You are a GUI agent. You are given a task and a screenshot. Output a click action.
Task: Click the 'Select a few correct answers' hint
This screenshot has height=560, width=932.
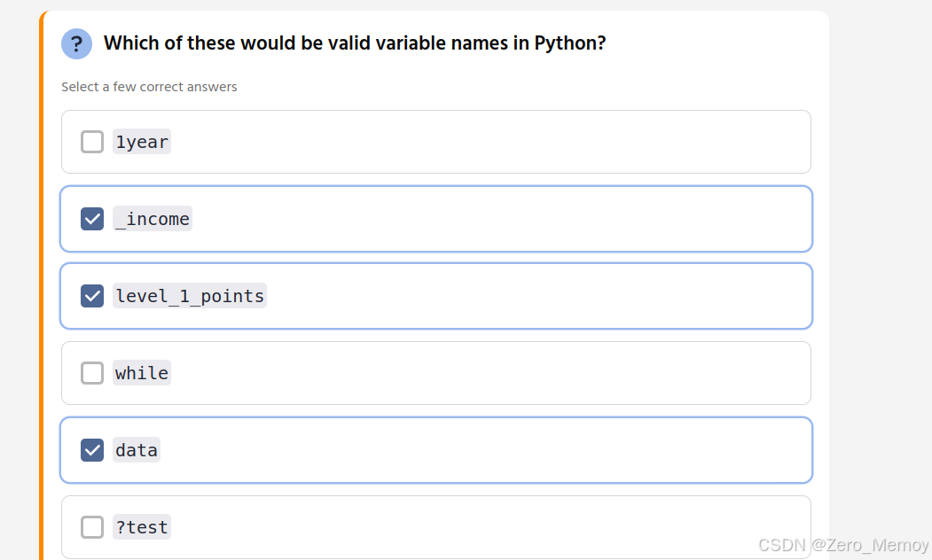(149, 87)
